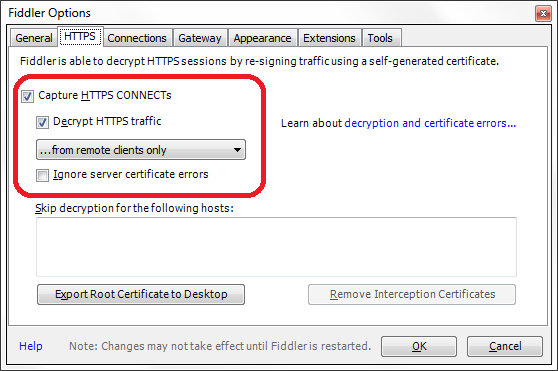Open the Help link

(31, 346)
